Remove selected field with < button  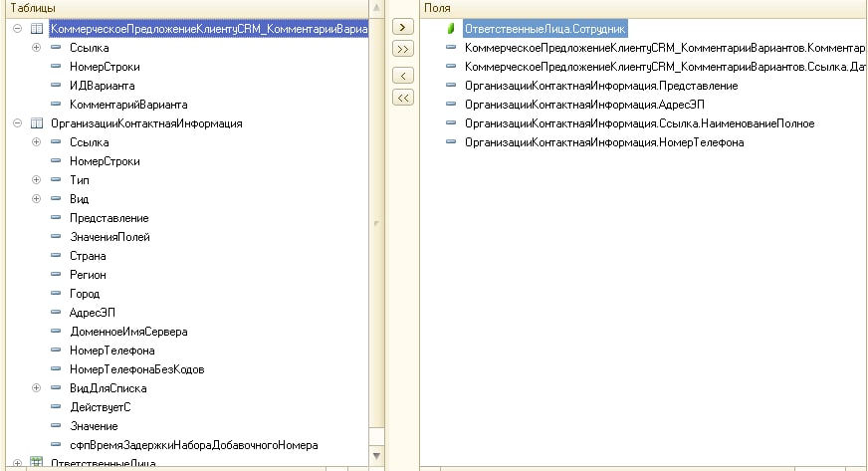pyautogui.click(x=402, y=76)
